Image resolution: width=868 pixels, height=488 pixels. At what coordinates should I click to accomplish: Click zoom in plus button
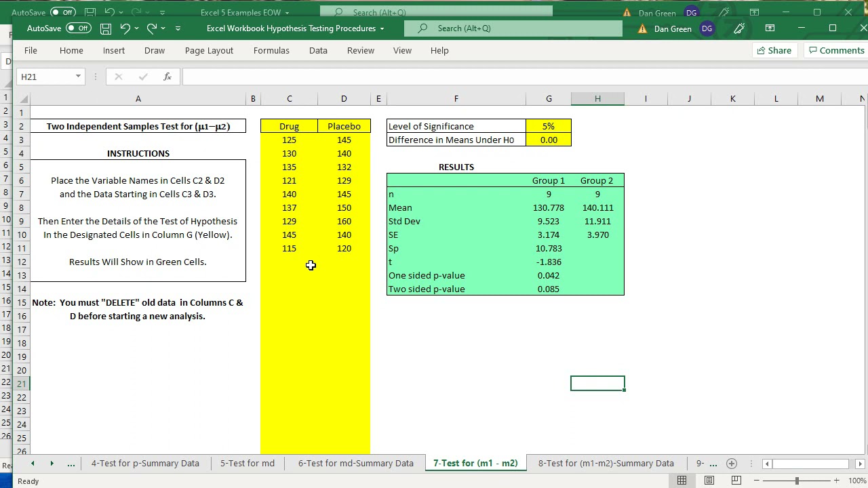pyautogui.click(x=836, y=481)
